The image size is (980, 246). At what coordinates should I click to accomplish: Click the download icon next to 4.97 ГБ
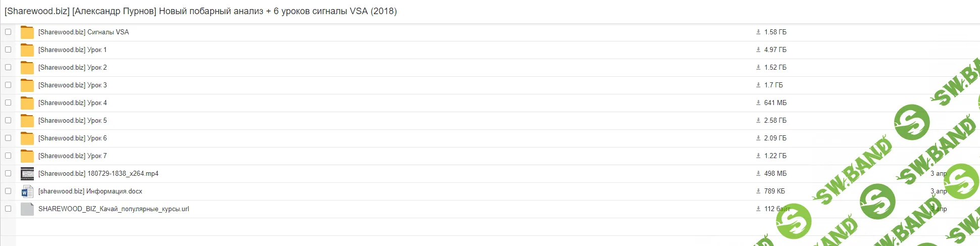click(758, 50)
